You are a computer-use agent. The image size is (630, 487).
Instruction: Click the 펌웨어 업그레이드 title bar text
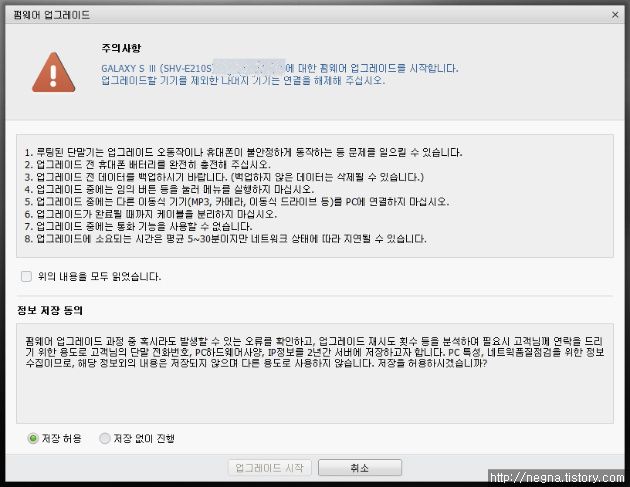pyautogui.click(x=51, y=15)
